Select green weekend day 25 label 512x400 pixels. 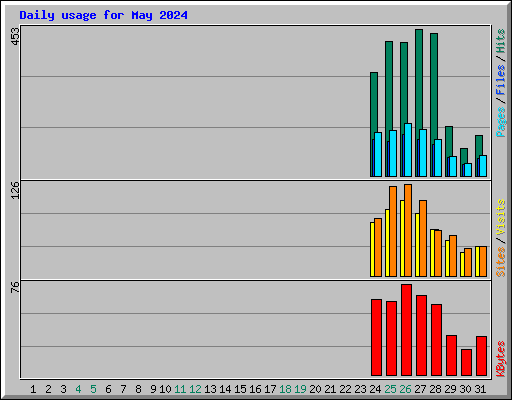390,389
